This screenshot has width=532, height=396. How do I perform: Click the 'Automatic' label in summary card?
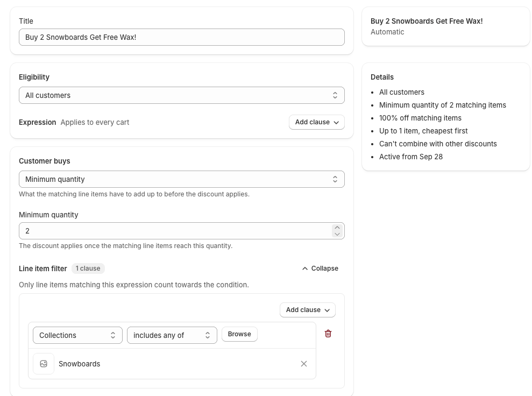[387, 32]
